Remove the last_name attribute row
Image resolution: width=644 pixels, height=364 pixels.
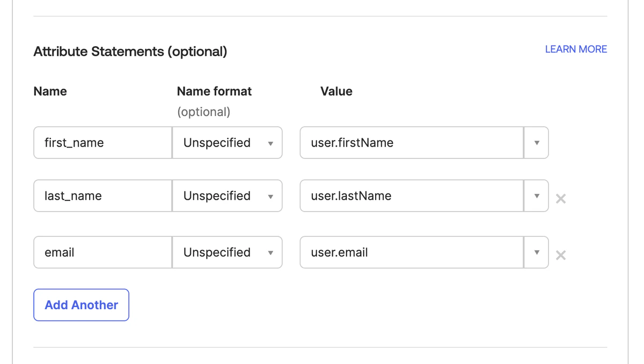561,199
